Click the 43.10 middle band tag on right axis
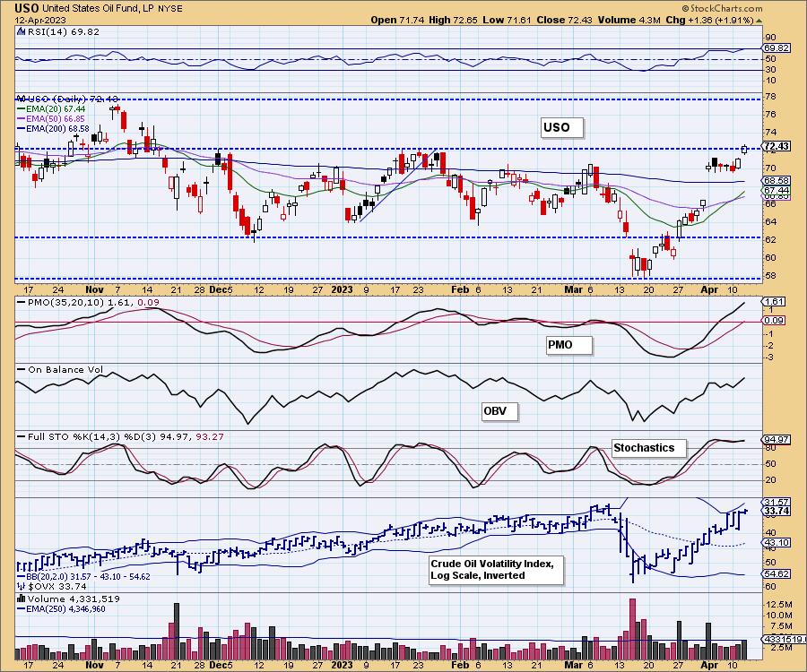Screen dimensions: 807x672 (777, 543)
